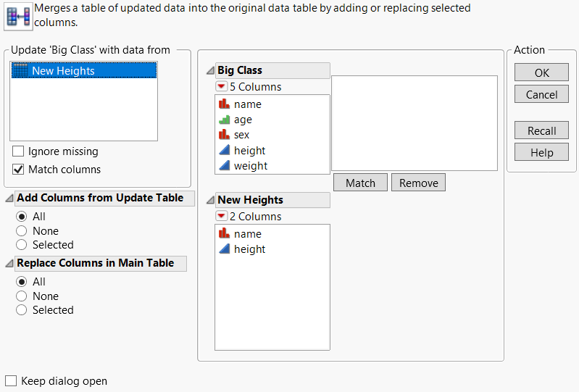The width and height of the screenshot is (579, 392).
Task: Click the OK button
Action: pyautogui.click(x=541, y=73)
